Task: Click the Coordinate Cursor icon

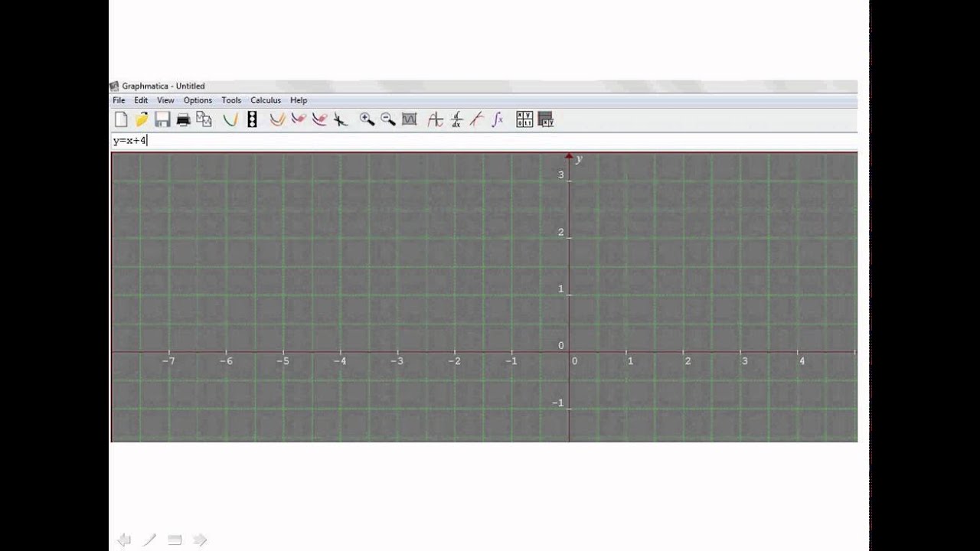Action: tap(435, 119)
